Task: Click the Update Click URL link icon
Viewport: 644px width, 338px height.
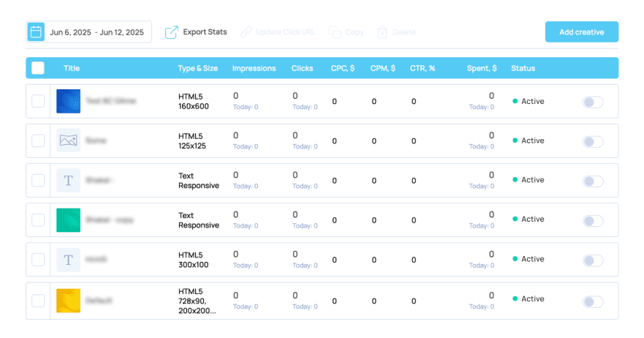Action: 246,32
